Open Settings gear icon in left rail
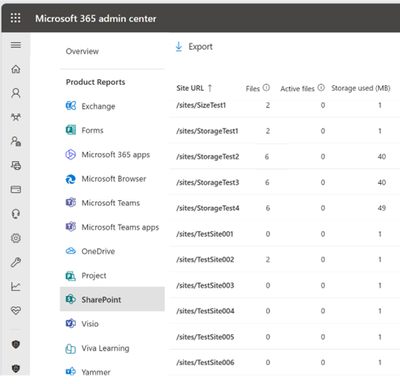Image resolution: width=400 pixels, height=384 pixels. pyautogui.click(x=16, y=238)
